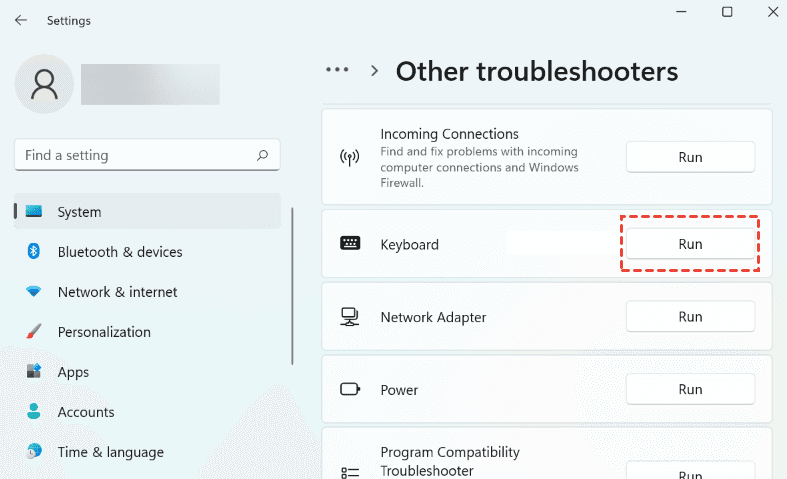Run the Incoming Connections troubleshooter
The width and height of the screenshot is (787, 479).
click(690, 157)
